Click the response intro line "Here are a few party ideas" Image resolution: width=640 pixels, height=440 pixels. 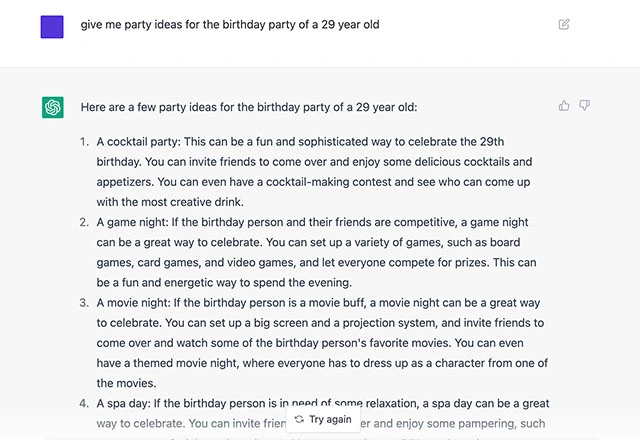click(249, 107)
